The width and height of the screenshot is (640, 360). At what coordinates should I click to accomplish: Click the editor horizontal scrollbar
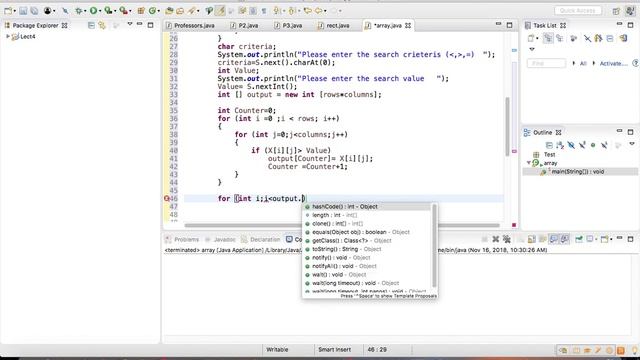342,225
